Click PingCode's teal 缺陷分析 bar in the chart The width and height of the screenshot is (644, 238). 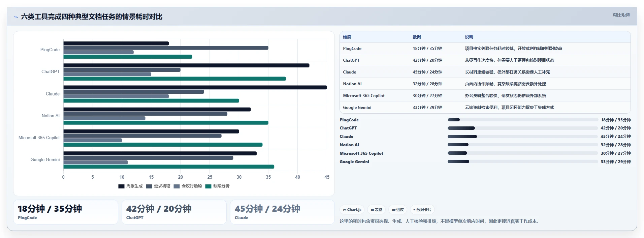click(128, 57)
